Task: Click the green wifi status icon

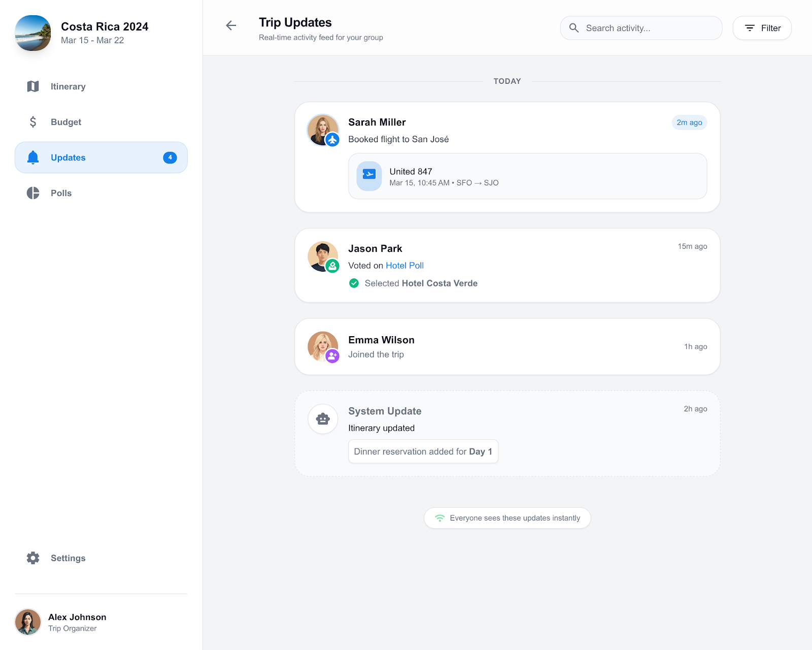Action: coord(439,518)
